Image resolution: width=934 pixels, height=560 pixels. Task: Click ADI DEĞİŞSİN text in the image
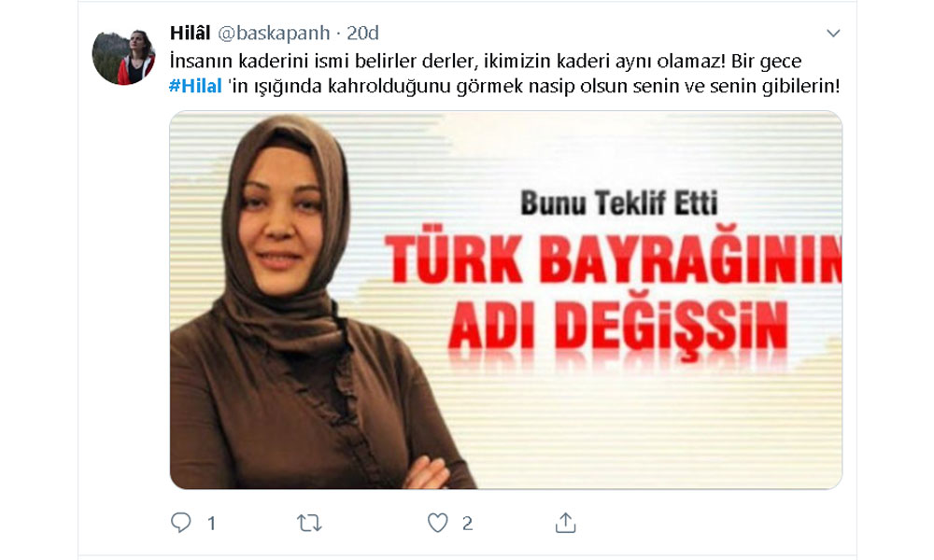tap(617, 326)
